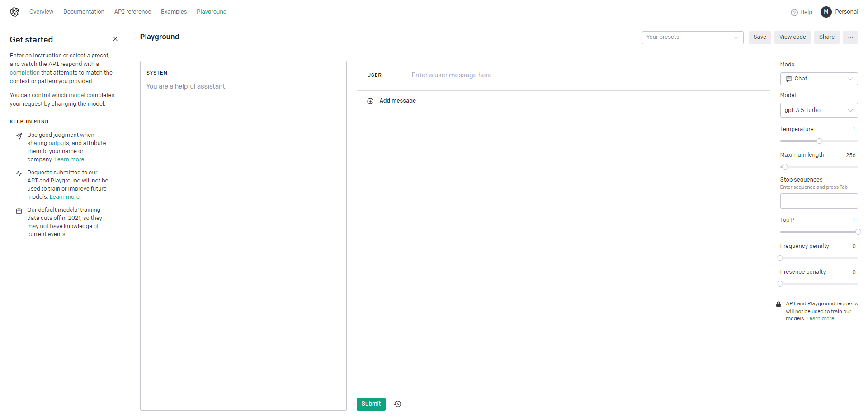Adjust the Top P slider handle
Image resolution: width=868 pixels, height=420 pixels.
point(858,232)
